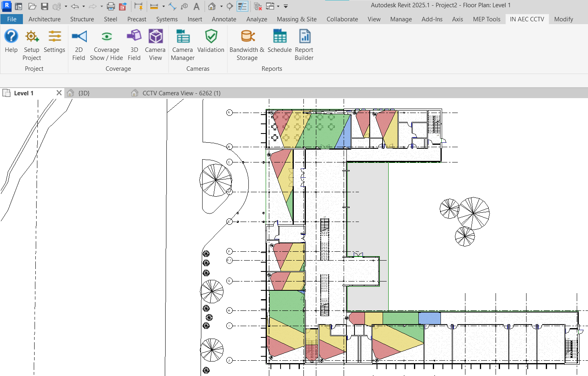Click the Synchronize with Central icon
The image size is (588, 376).
(x=57, y=6)
